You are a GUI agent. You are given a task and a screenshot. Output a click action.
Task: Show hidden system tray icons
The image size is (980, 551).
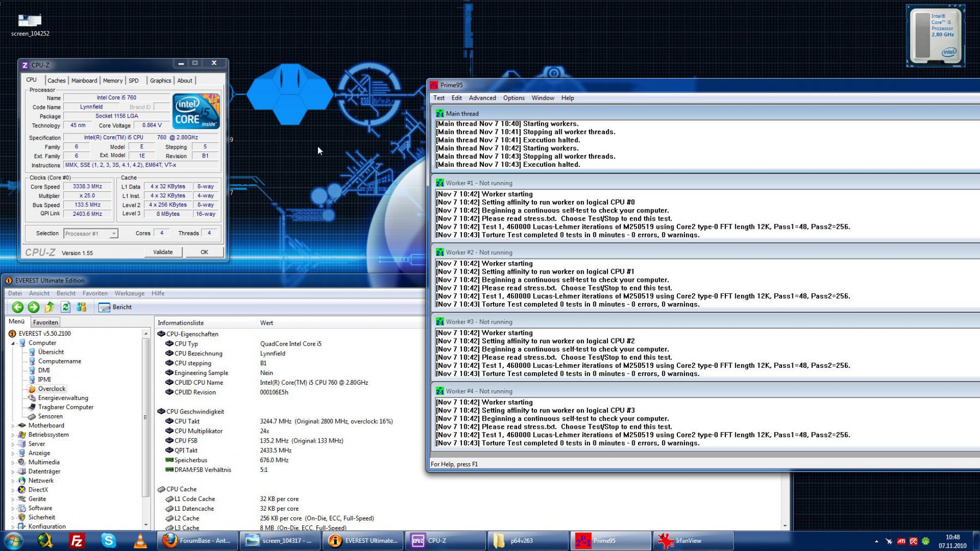876,541
